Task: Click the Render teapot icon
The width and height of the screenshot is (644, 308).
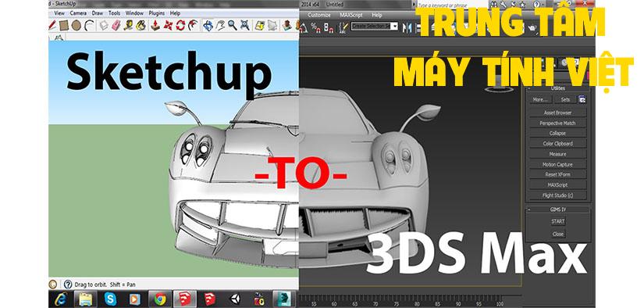Action: tap(532, 27)
